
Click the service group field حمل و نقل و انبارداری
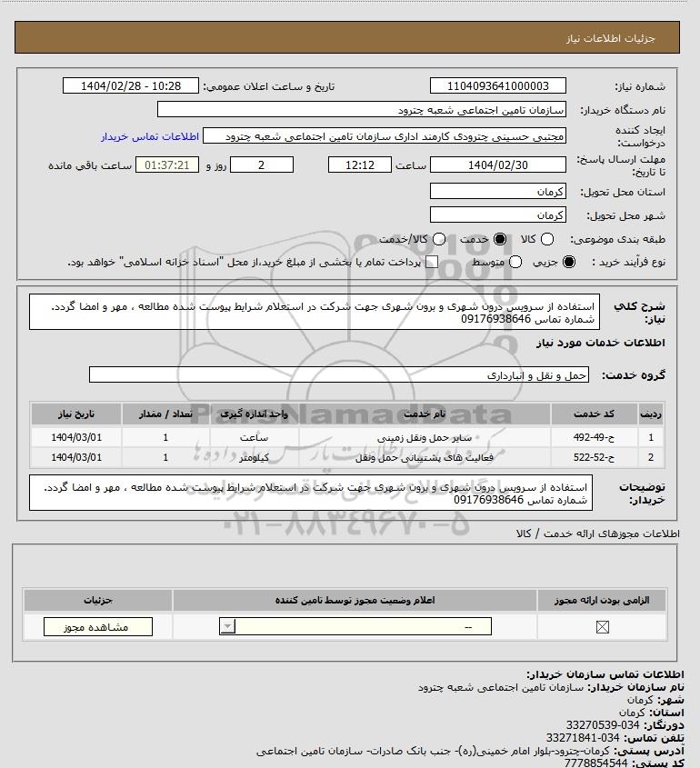click(339, 374)
